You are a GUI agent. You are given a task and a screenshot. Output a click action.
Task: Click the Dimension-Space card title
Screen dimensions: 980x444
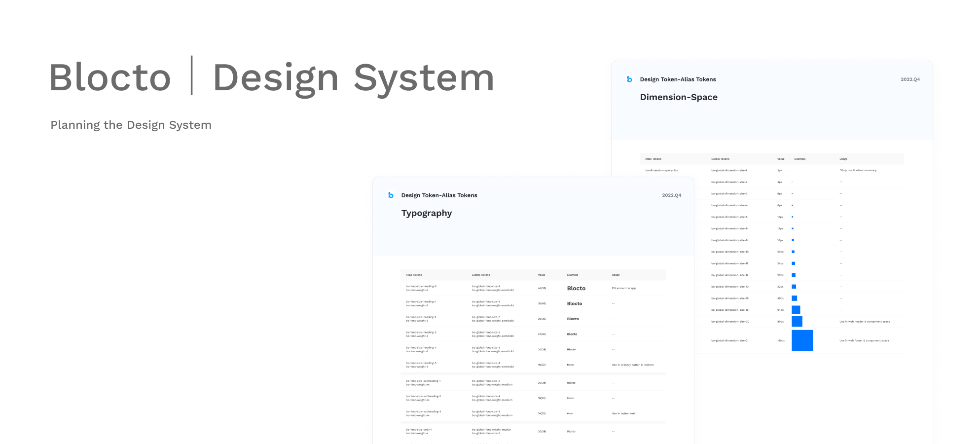point(678,97)
